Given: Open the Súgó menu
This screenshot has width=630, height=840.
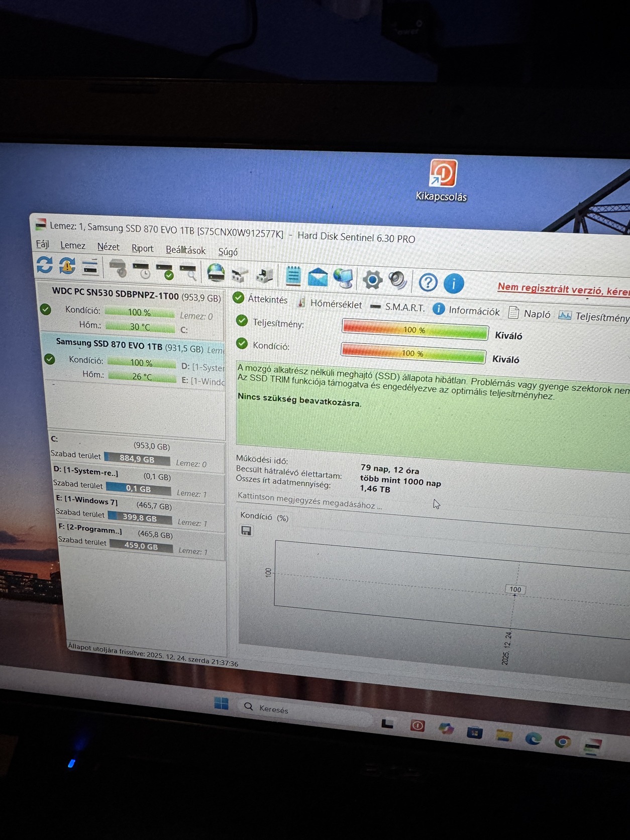Looking at the screenshot, I should pyautogui.click(x=228, y=252).
